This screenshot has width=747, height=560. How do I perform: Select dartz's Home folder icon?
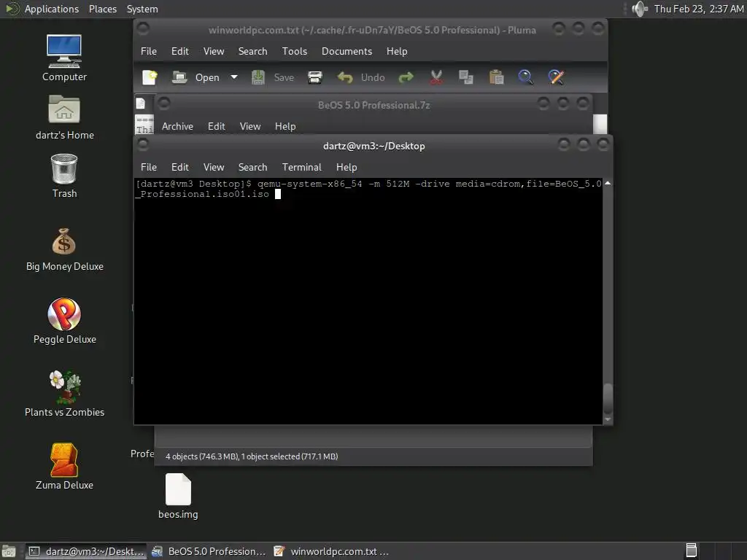(64, 117)
